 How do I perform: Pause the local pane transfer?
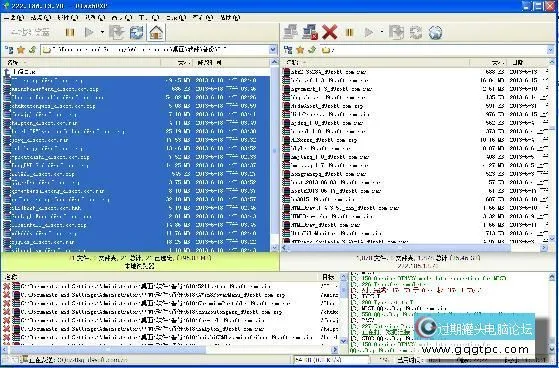(70, 33)
